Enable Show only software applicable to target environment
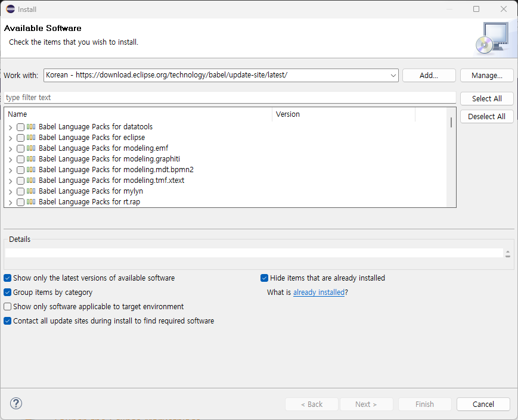Viewport: 518px width, 420px height. pos(8,306)
